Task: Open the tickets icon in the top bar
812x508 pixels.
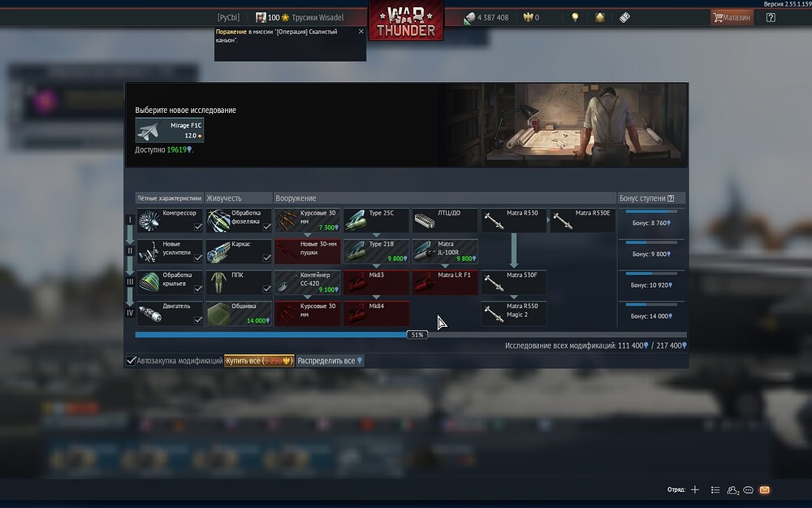Action: 624,17
